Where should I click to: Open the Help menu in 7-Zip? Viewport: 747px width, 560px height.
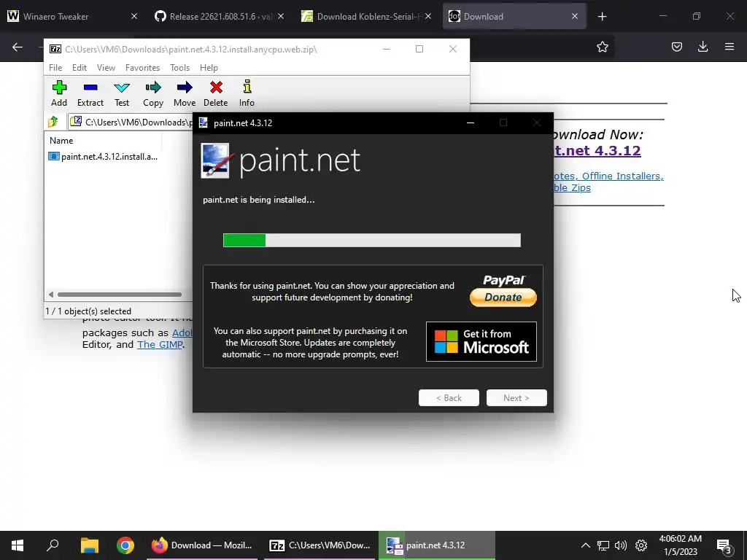pyautogui.click(x=209, y=68)
